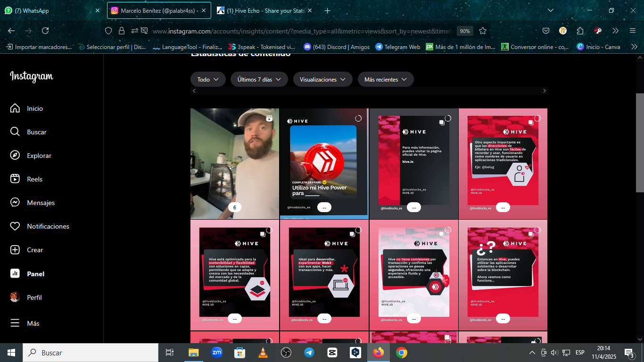Open Buscar search in Instagram sidebar
The height and width of the screenshot is (362, 644).
coord(28,132)
